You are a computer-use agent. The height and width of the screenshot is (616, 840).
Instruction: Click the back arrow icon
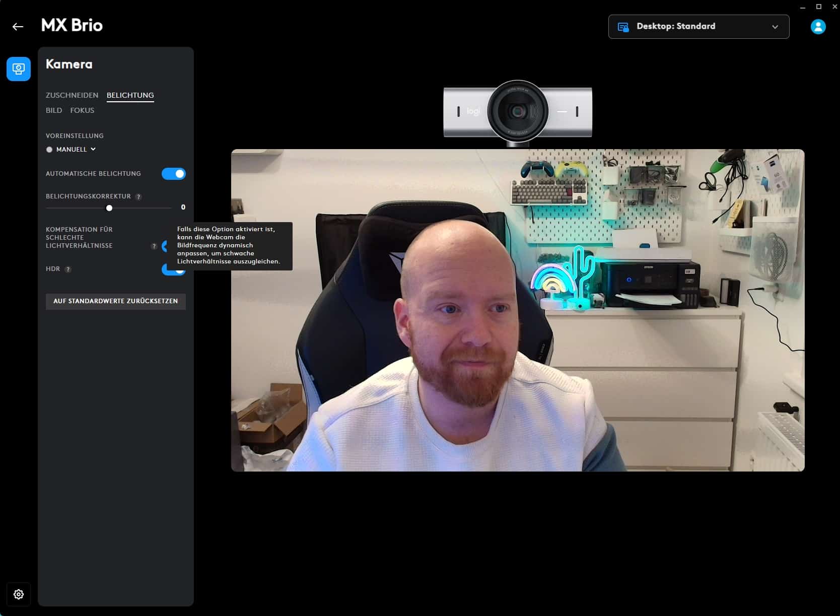point(18,27)
